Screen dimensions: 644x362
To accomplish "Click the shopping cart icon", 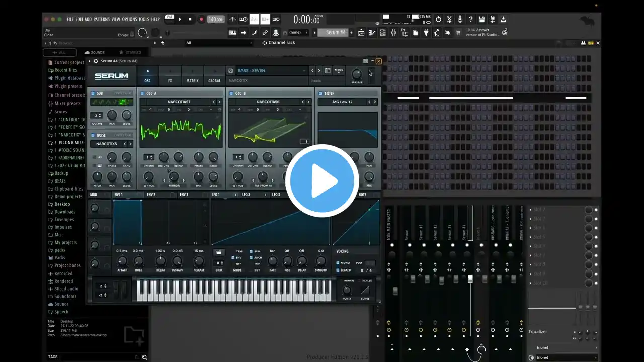I will (x=458, y=32).
